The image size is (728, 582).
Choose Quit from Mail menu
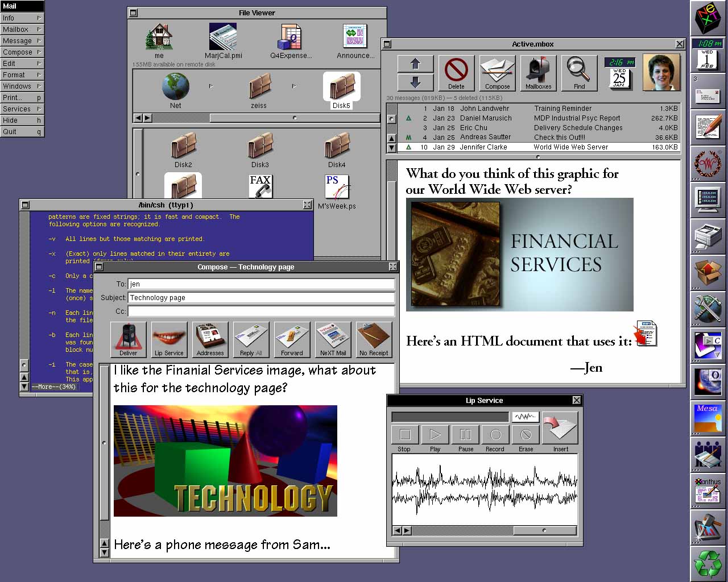click(x=22, y=131)
